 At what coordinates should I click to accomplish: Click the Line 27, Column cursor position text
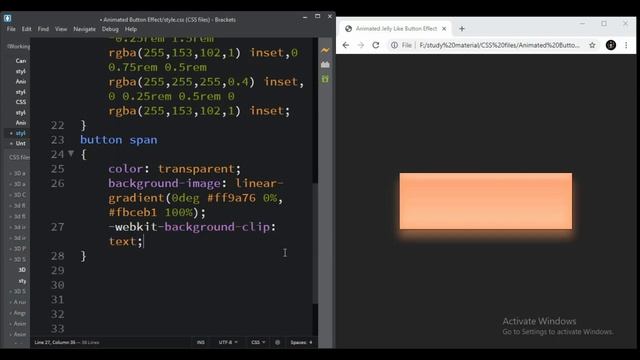(x=55, y=342)
